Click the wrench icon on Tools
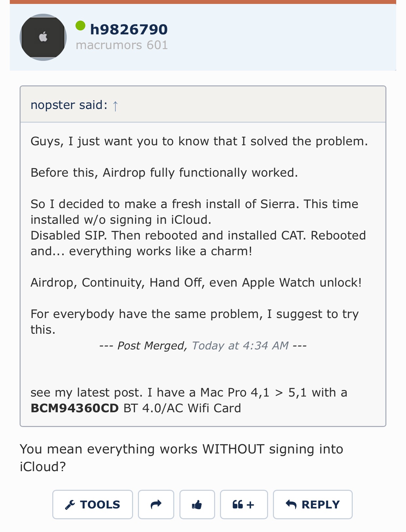Image resolution: width=406 pixels, height=532 pixels. (70, 505)
